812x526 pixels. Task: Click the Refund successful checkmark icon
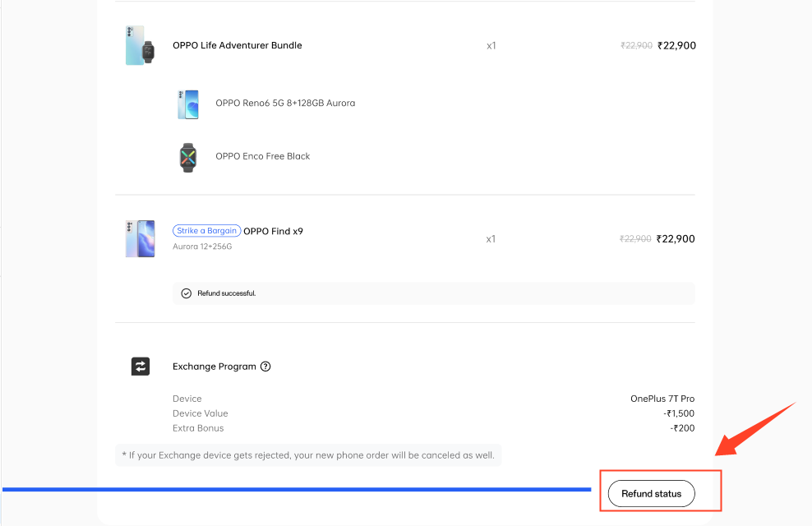[x=187, y=293]
